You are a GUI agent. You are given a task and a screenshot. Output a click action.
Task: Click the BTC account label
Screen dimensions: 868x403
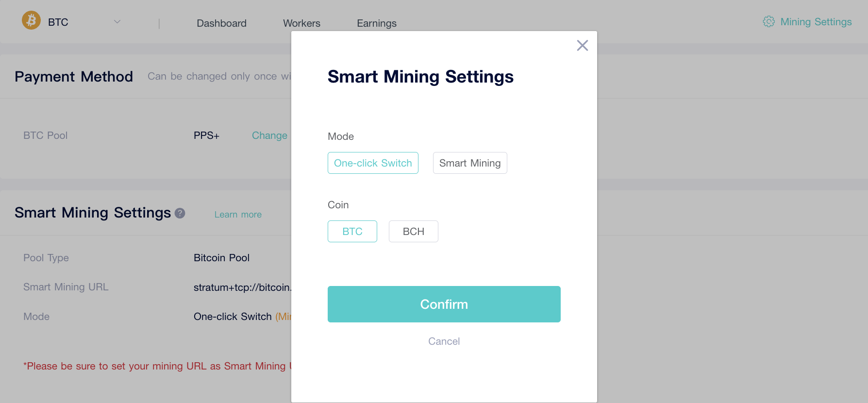click(x=58, y=22)
